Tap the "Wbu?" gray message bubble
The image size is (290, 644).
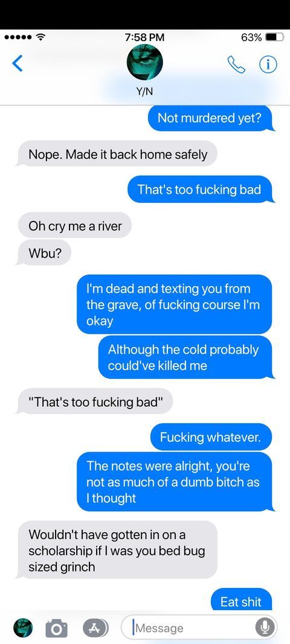point(45,252)
